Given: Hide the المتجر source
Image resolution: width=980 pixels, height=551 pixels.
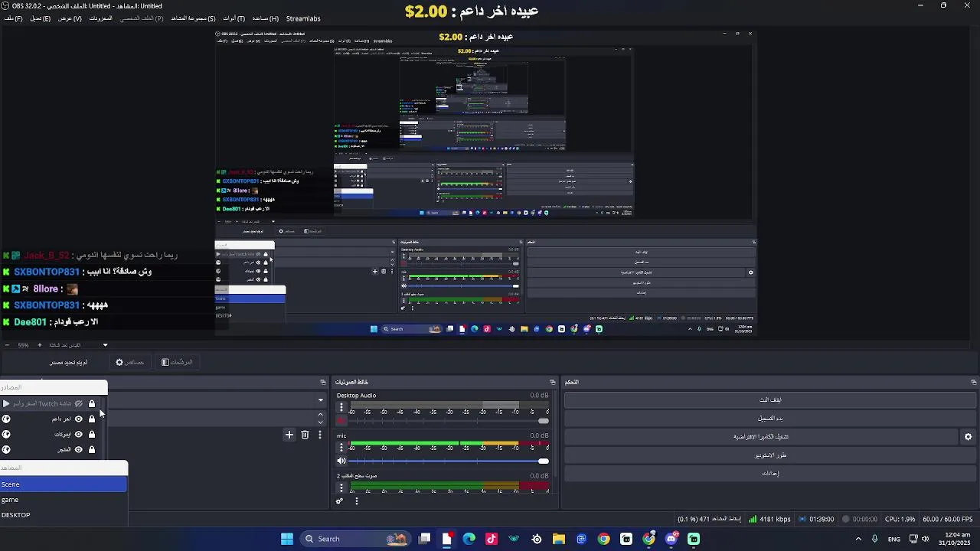Looking at the screenshot, I should [78, 449].
